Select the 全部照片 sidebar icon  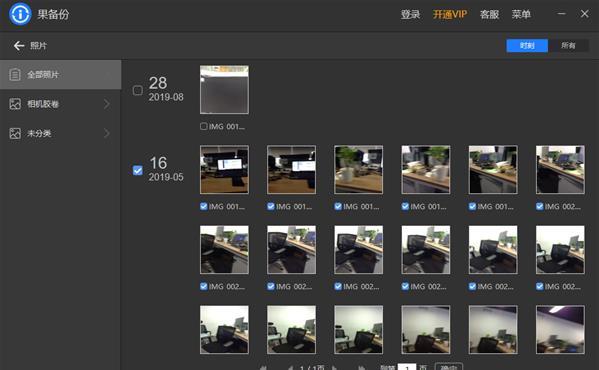(15, 74)
